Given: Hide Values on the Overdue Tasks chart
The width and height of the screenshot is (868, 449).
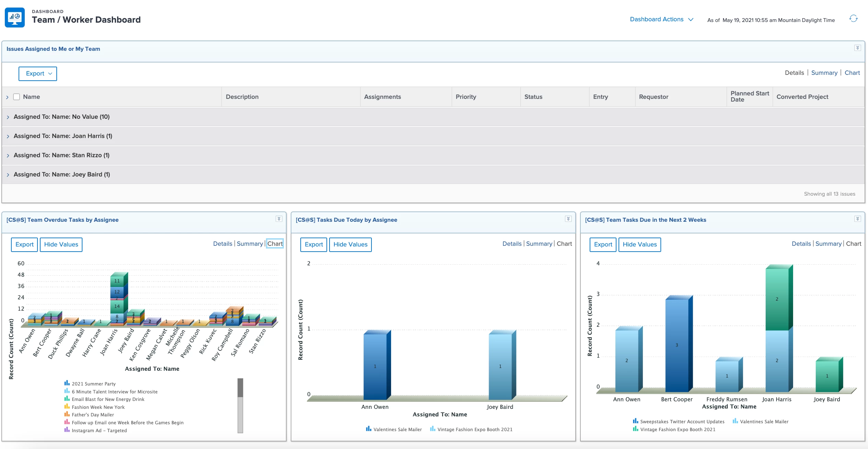Looking at the screenshot, I should pos(61,245).
